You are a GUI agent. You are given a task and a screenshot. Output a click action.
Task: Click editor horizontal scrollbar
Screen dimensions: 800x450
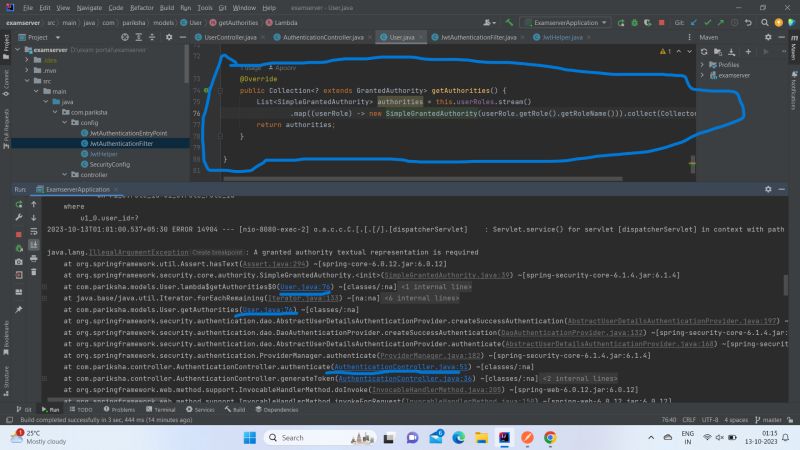(422, 179)
